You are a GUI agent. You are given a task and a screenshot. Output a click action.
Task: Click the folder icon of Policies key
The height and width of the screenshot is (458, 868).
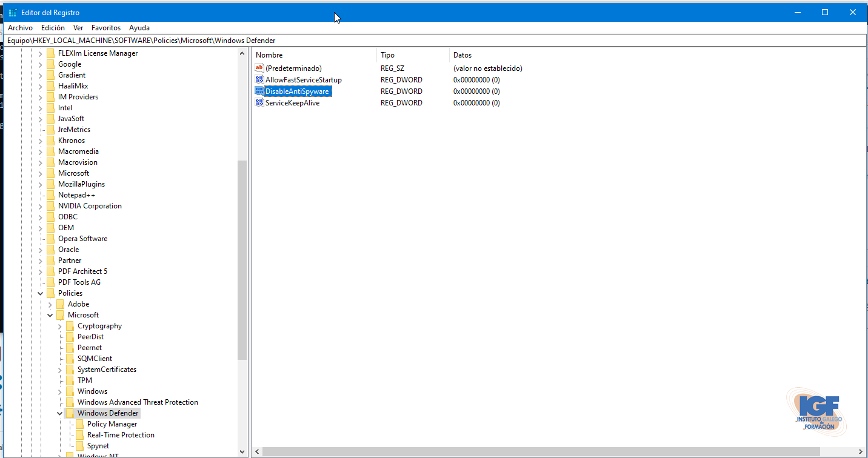(x=50, y=293)
